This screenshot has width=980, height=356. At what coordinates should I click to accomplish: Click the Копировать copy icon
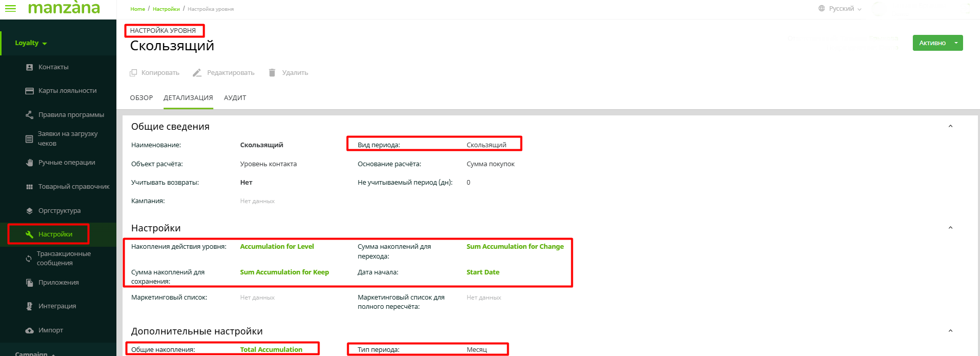(133, 73)
